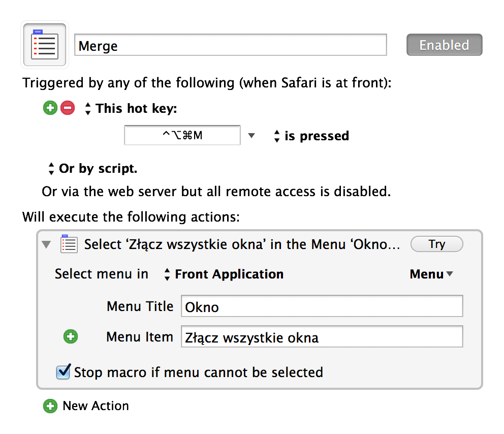Add a new trigger with the green plus
The width and height of the screenshot is (504, 434).
pos(50,108)
